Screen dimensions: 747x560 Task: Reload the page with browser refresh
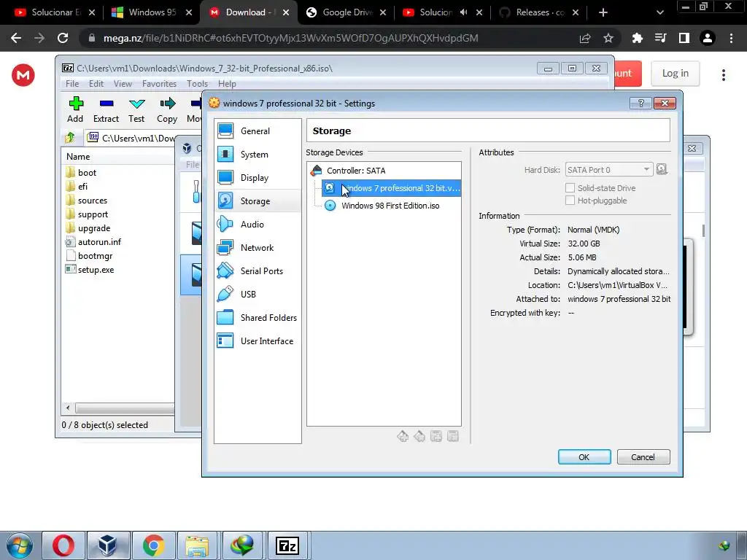63,38
